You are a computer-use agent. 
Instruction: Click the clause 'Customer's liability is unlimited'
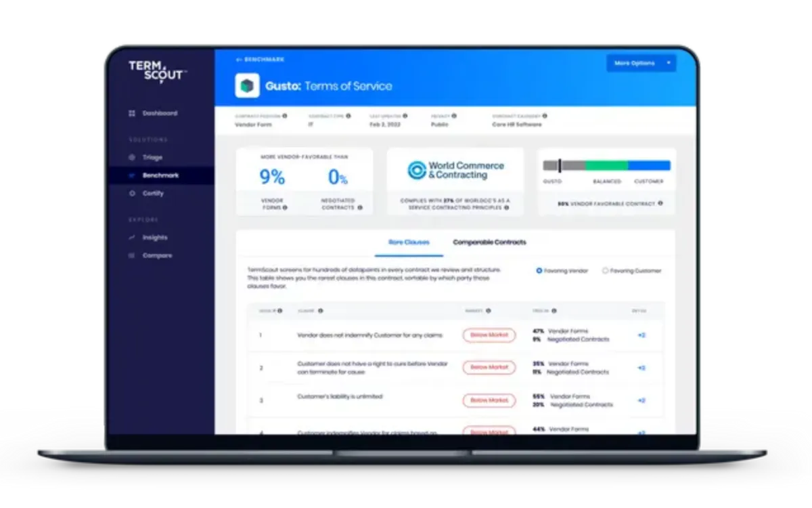click(x=340, y=396)
